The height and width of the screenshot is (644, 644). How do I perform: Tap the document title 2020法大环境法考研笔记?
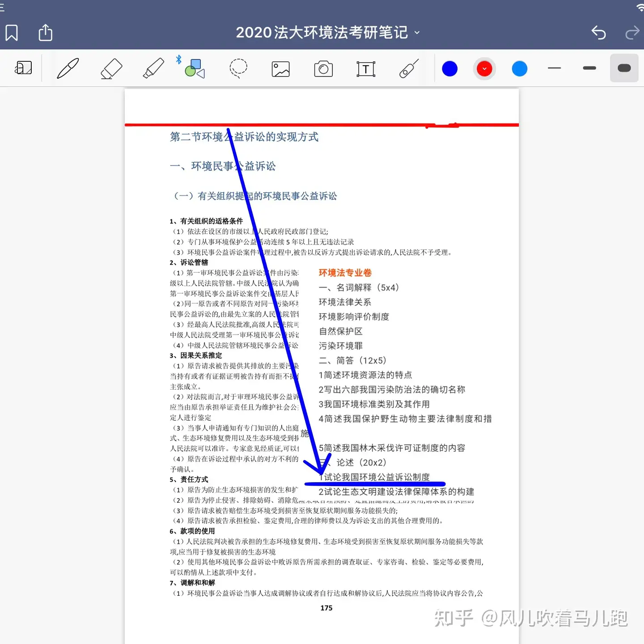point(322,33)
